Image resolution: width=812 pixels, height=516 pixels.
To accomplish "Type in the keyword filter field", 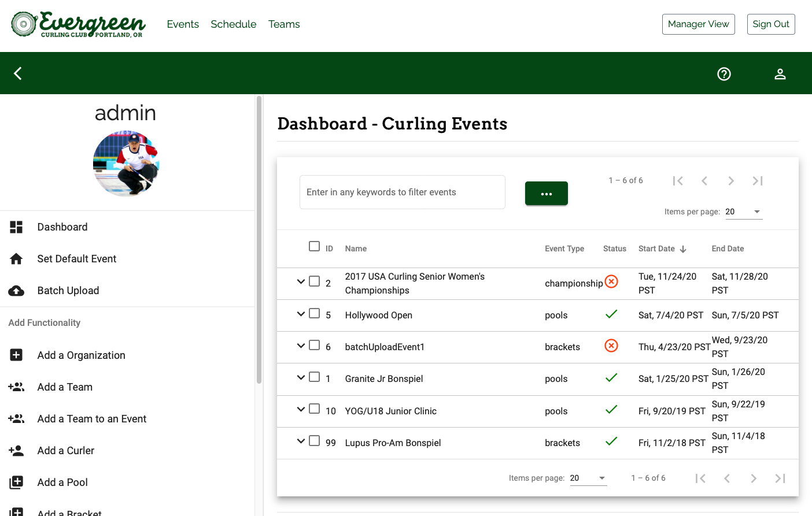I will 402,192.
